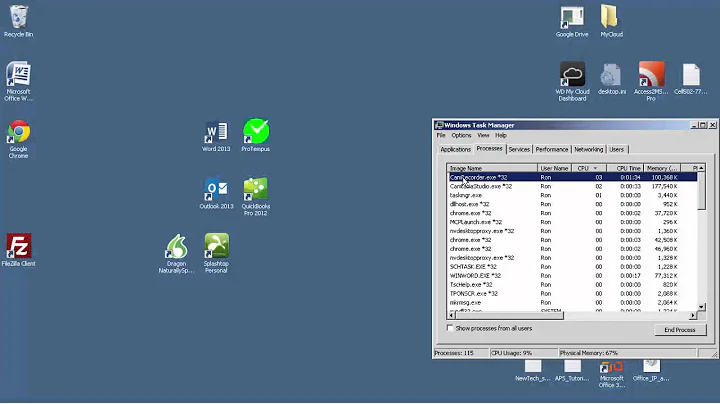Select the dllhost.exe *32 process row
Image resolution: width=720 pixels, height=404 pixels.
coord(572,204)
